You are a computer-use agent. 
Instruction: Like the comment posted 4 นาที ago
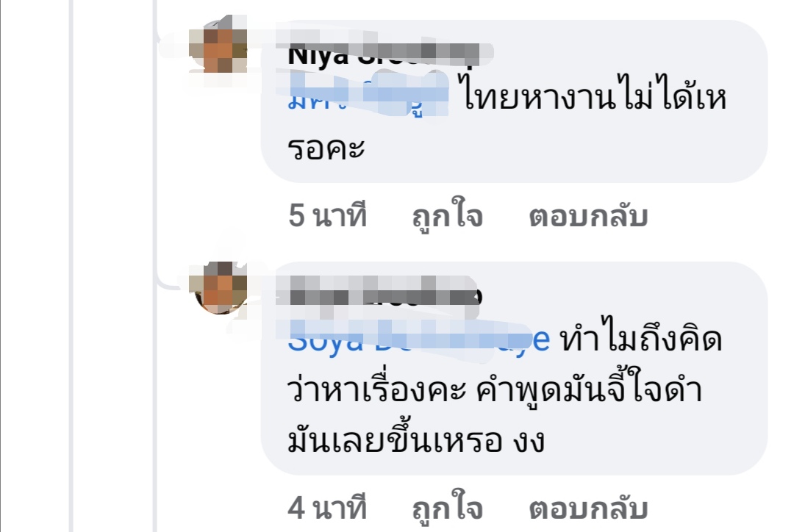447,508
